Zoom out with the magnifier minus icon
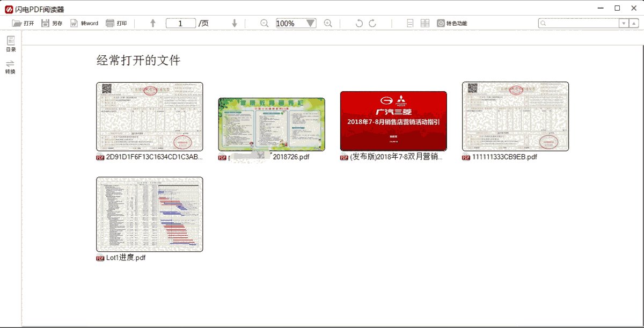This screenshot has width=644, height=328. point(264,23)
